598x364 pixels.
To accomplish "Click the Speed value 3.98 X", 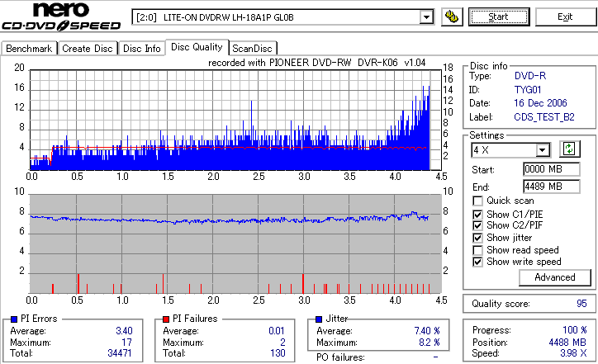I will 573,353.
